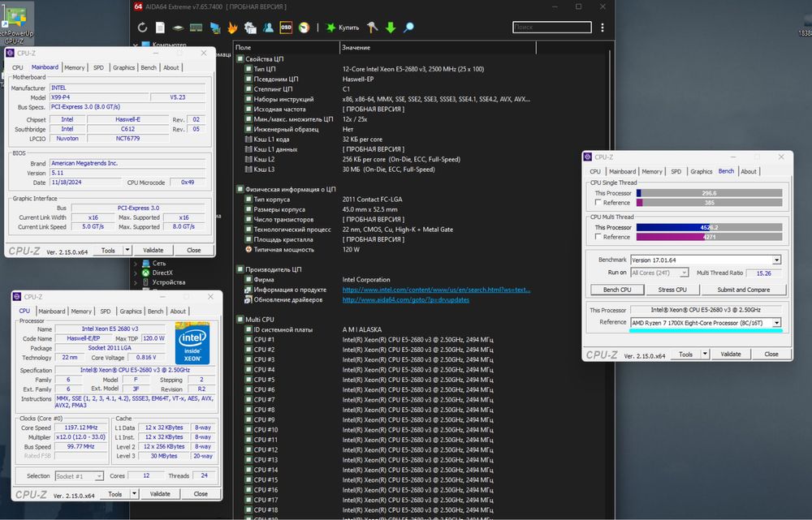812x520 pixels.
Task: Enable Reference checkbox under CPU Single Thread
Action: pos(598,202)
